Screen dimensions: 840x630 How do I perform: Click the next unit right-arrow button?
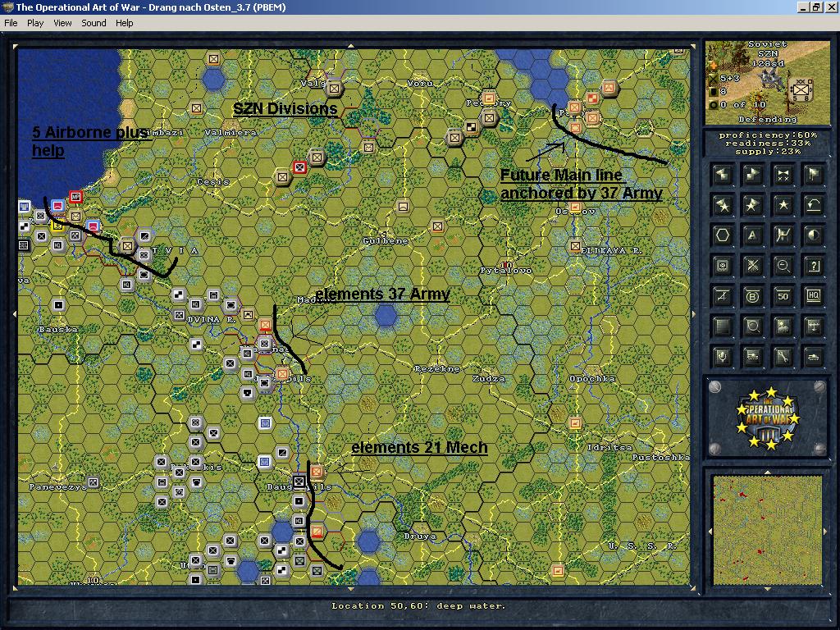click(x=753, y=175)
